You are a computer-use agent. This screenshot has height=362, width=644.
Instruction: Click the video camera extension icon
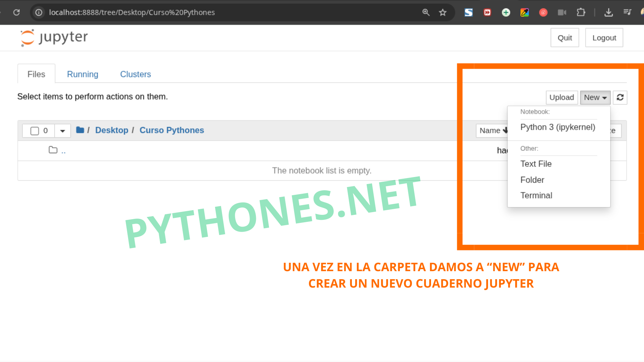(x=562, y=12)
